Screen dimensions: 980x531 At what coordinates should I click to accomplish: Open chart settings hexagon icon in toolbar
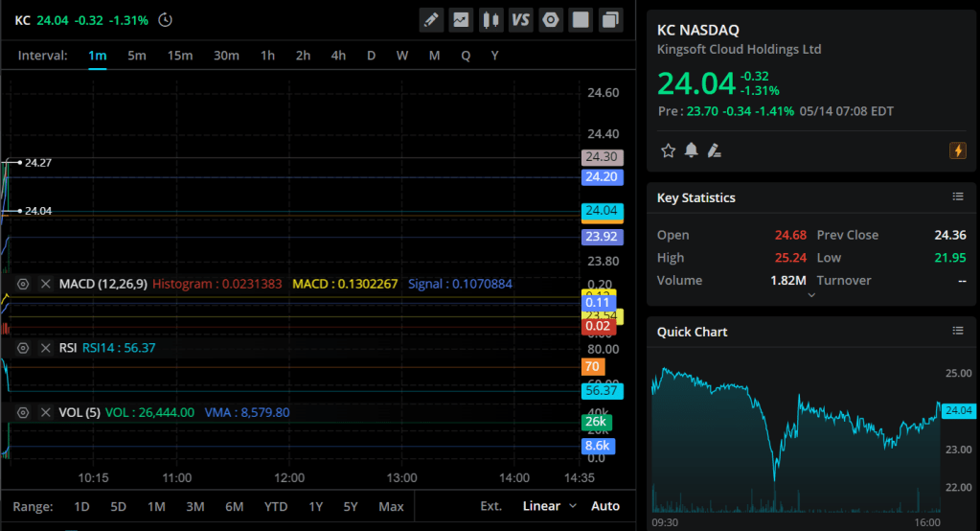point(551,19)
